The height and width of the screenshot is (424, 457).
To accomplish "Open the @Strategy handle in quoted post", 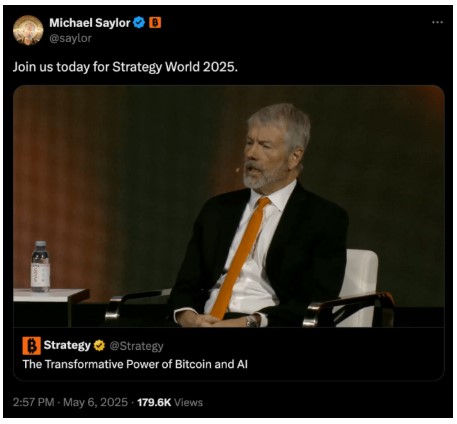I will click(136, 346).
